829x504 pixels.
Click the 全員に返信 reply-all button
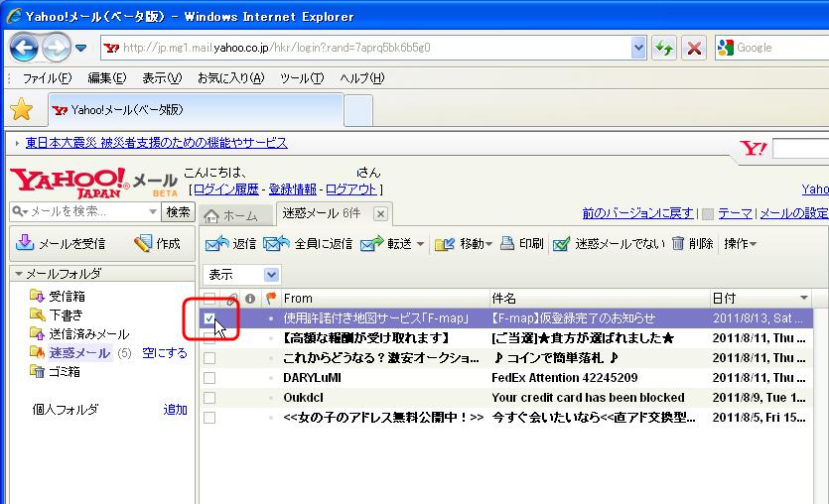coord(308,243)
